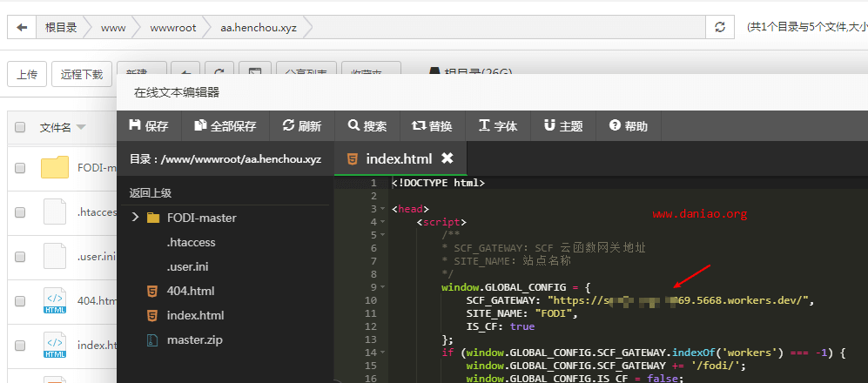Open the Theme settings in editor
The image size is (868, 383).
[563, 125]
